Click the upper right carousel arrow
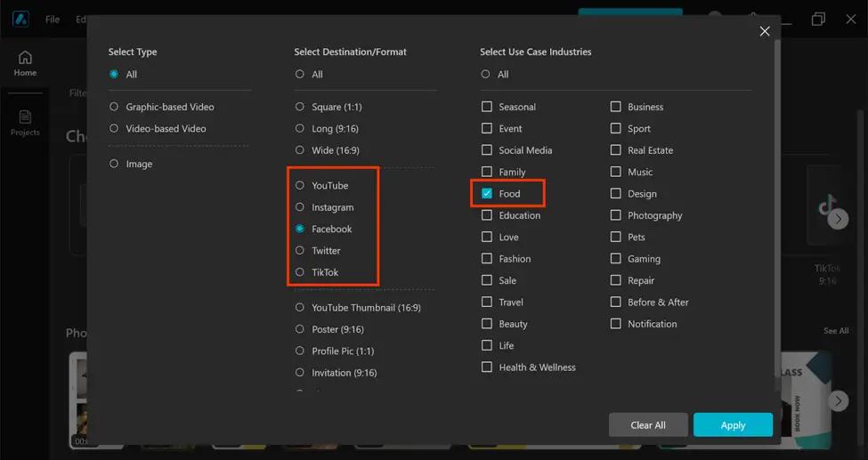The height and width of the screenshot is (460, 868). coord(838,219)
